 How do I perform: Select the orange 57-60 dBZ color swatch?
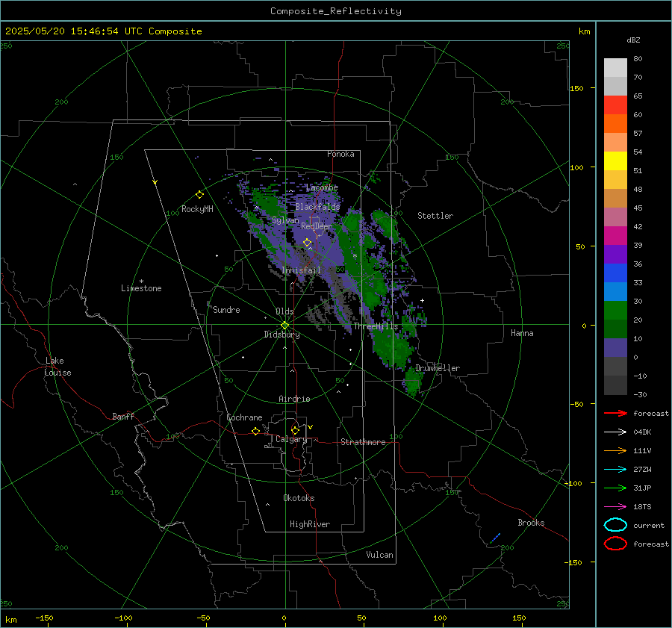point(615,123)
